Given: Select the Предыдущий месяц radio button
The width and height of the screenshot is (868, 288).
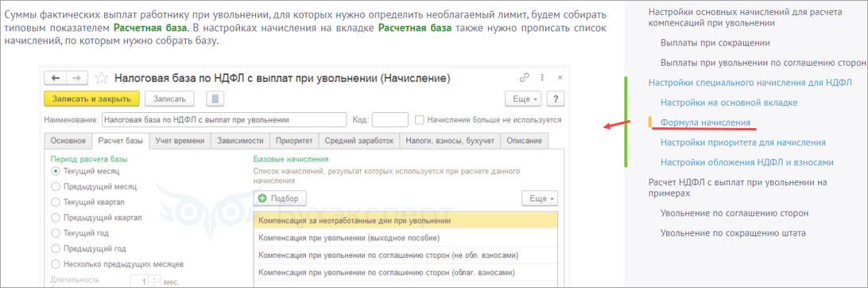Looking at the screenshot, I should pos(55,187).
